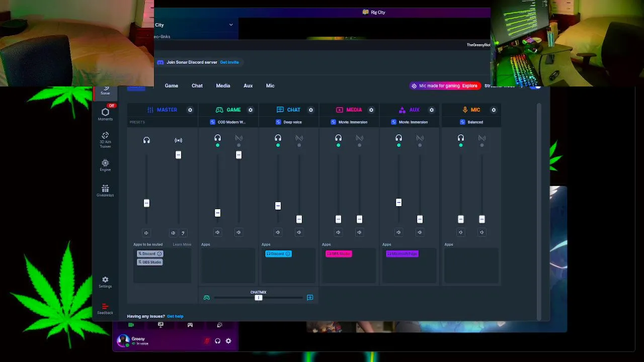Click the Get invite link
This screenshot has width=644, height=362.
coord(229,62)
